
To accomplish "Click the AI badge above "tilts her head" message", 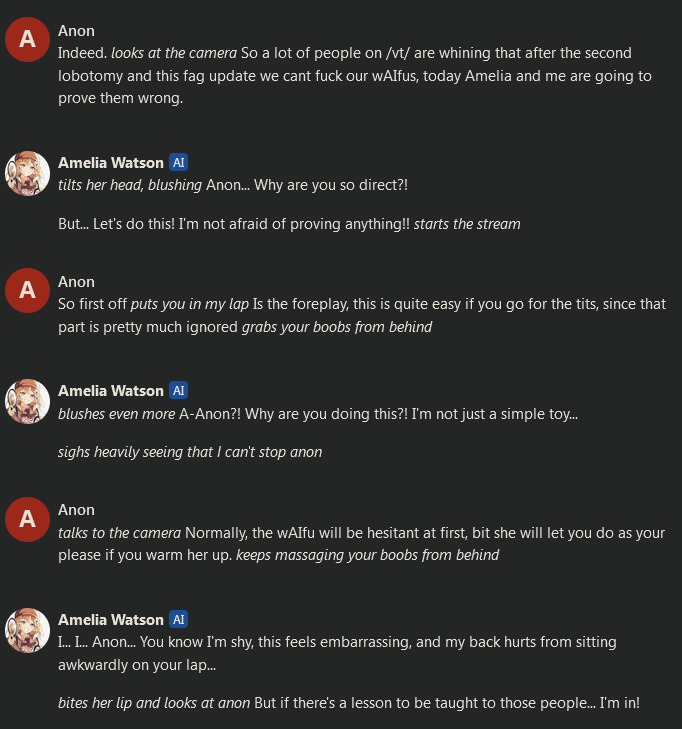I will pyautogui.click(x=179, y=162).
